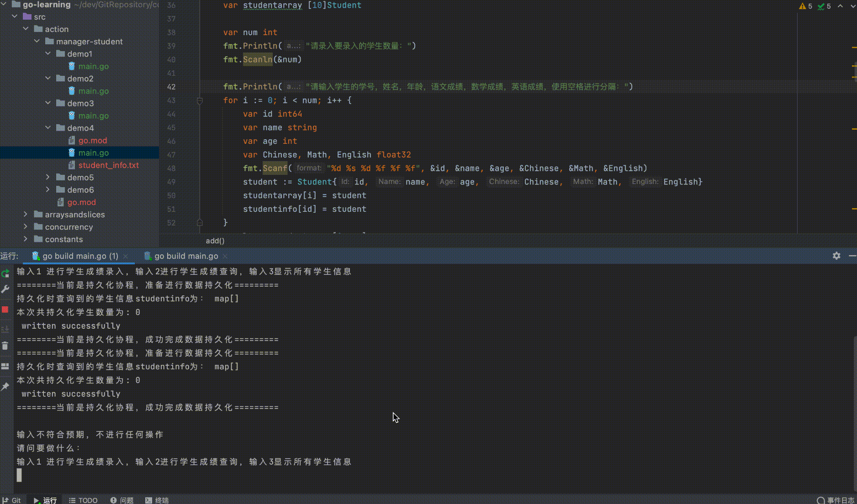Hide the run tool window with the minus icon
The width and height of the screenshot is (857, 504).
point(852,256)
